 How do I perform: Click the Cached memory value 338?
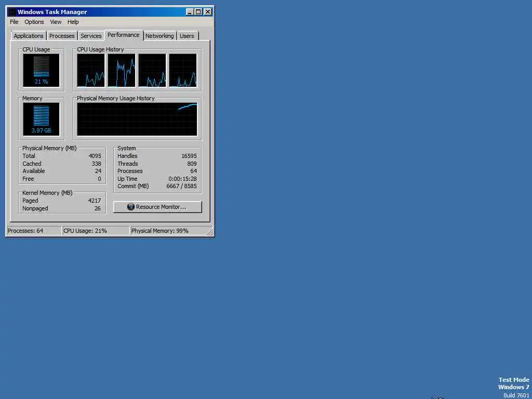click(x=96, y=164)
